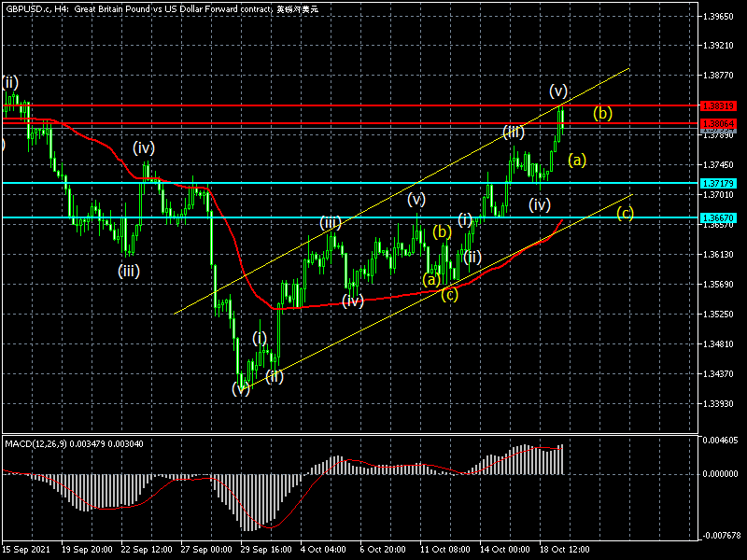747x560 pixels.
Task: Click the 0.004605 MACD scale value
Action: click(720, 441)
